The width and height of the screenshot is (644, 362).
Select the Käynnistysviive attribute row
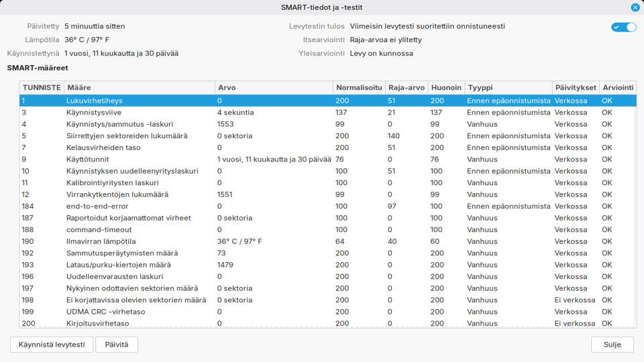(x=328, y=113)
